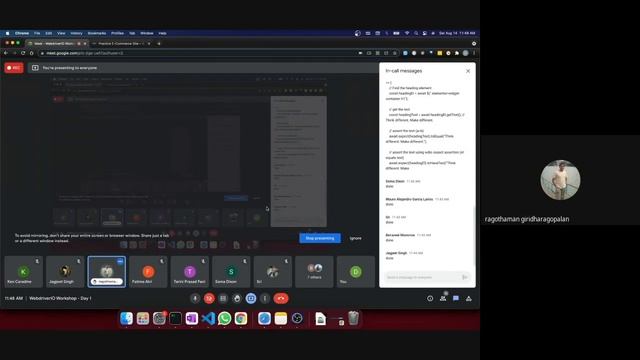Toggle the chat panel icon
Screen dimensions: 640x360
click(456, 298)
